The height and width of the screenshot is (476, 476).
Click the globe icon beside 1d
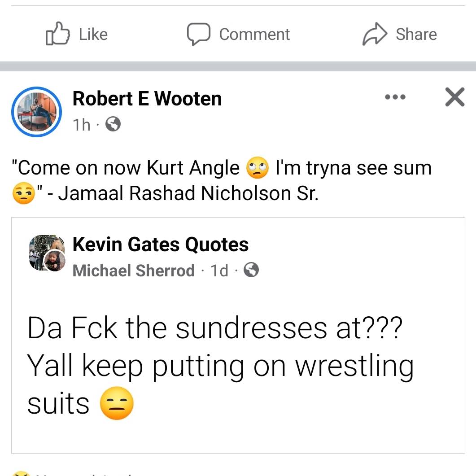(251, 270)
